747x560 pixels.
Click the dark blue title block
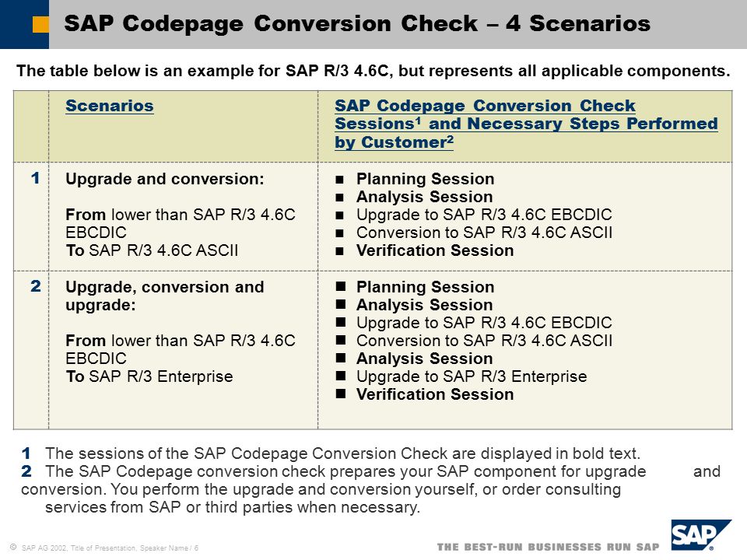24,24
